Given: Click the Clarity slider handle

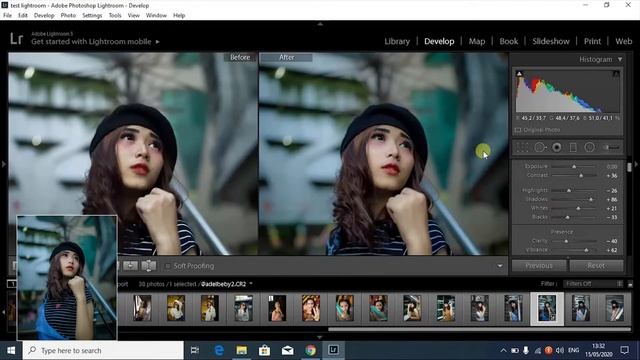Looking at the screenshot, I should (566, 241).
